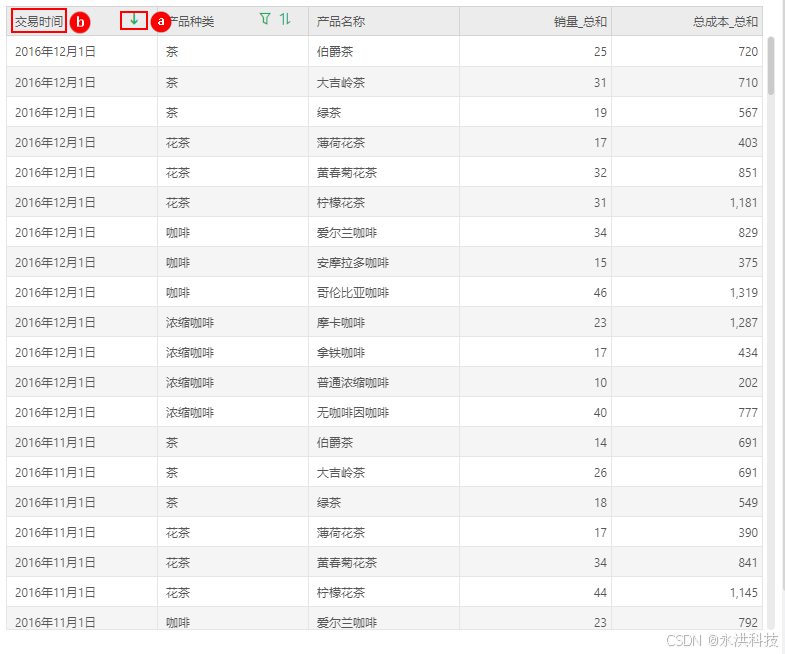Select the 产品种类 column header label

[190, 22]
